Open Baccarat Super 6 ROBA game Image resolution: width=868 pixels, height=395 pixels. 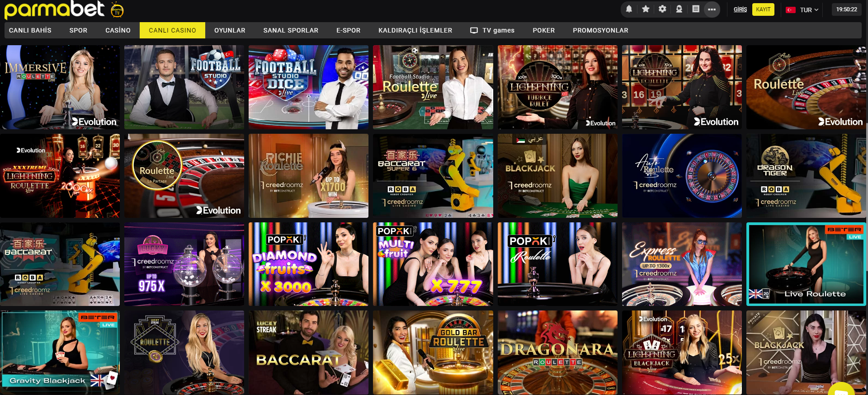click(x=433, y=176)
